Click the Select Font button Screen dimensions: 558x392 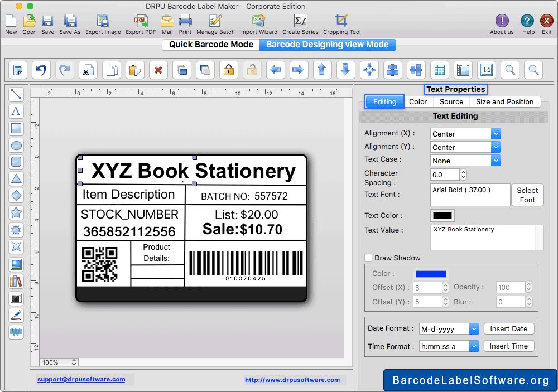(x=527, y=195)
